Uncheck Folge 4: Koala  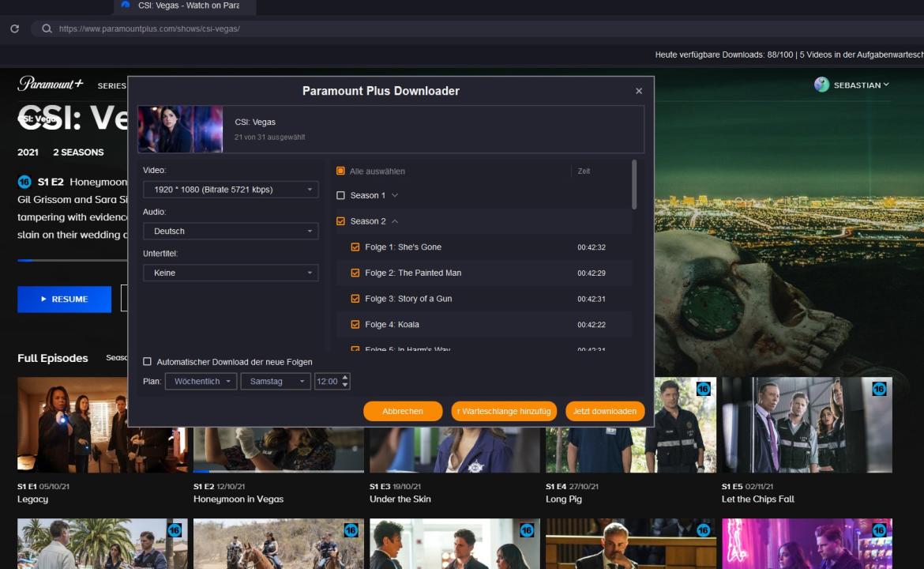pyautogui.click(x=355, y=324)
